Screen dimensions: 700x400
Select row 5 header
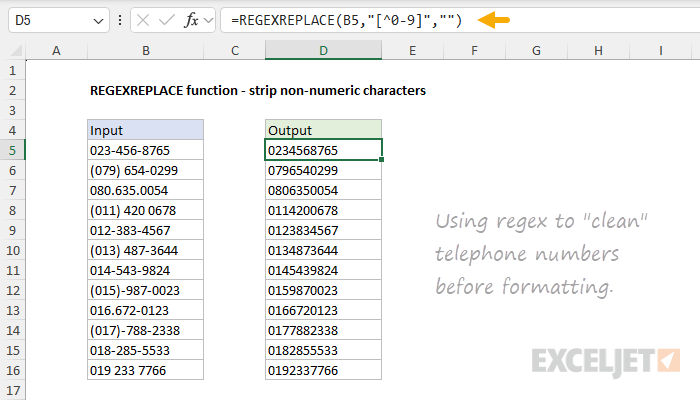click(12, 150)
